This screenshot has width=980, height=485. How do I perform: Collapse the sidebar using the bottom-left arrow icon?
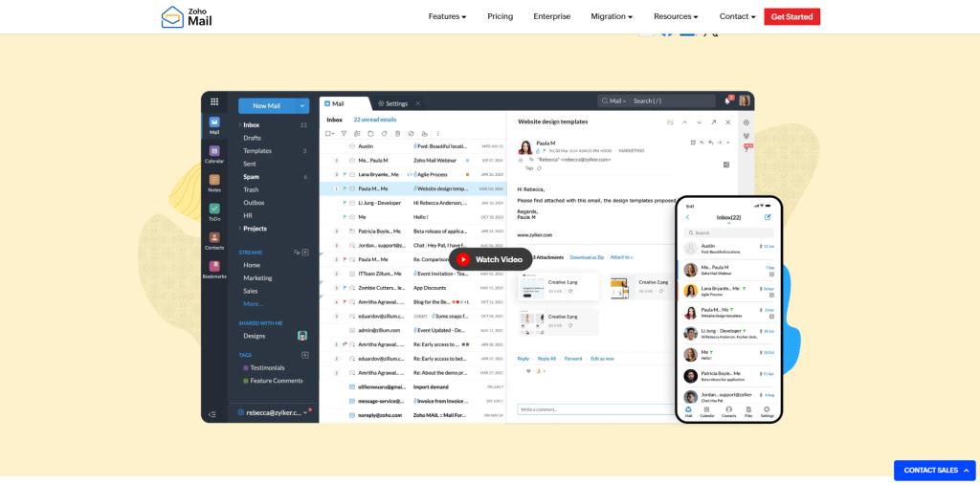[x=212, y=414]
